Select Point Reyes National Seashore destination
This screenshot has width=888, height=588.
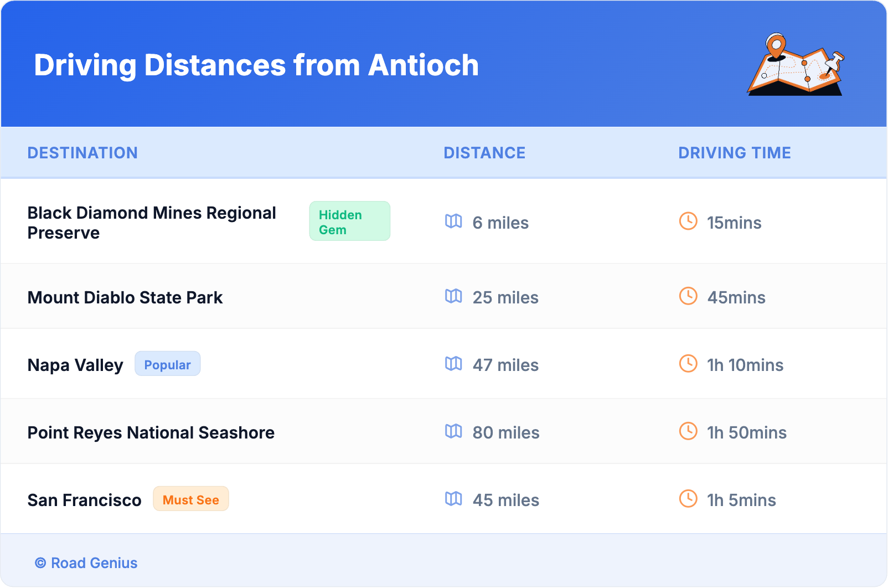151,433
